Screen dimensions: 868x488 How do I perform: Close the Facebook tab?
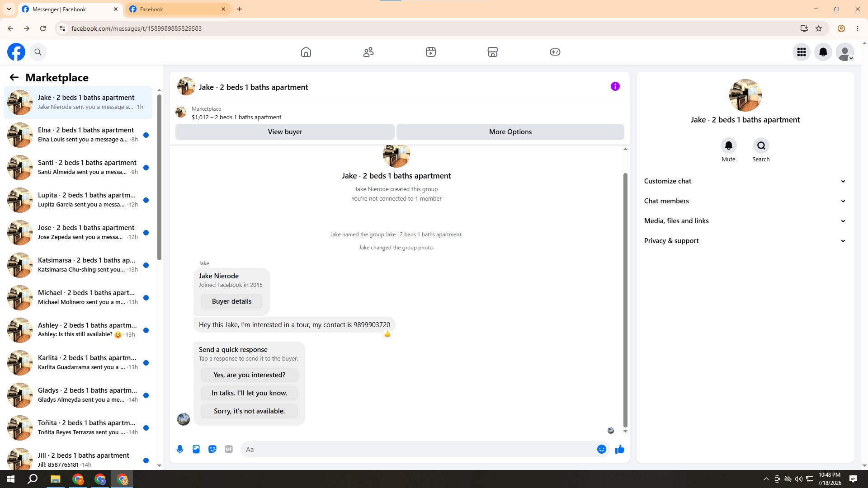coord(223,9)
